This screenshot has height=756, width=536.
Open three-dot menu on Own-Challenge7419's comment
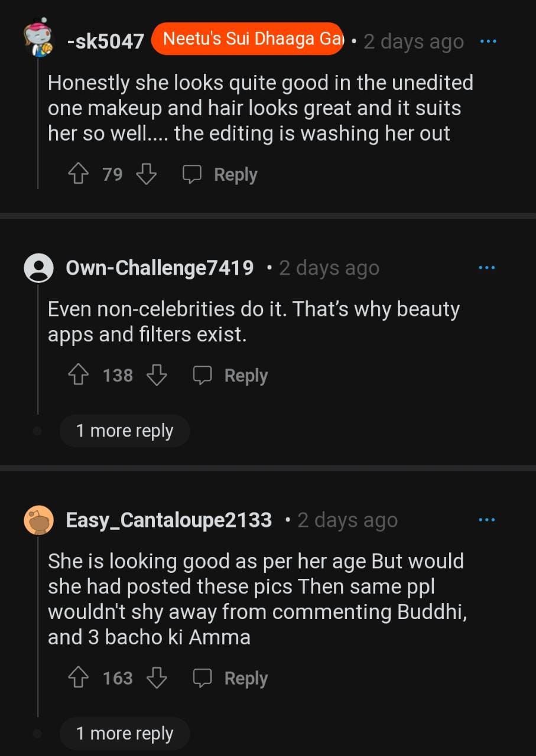pos(486,268)
